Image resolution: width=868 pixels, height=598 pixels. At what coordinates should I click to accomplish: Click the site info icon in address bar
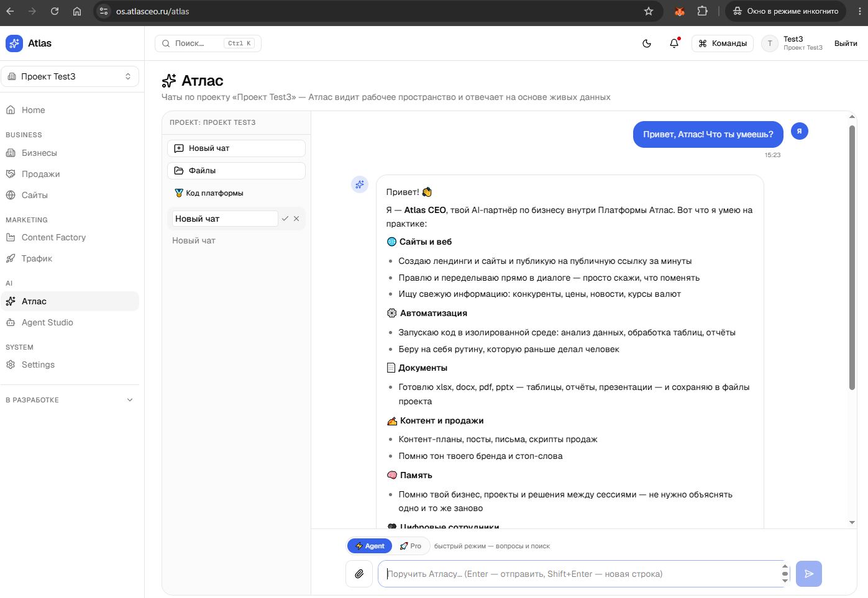pyautogui.click(x=104, y=11)
